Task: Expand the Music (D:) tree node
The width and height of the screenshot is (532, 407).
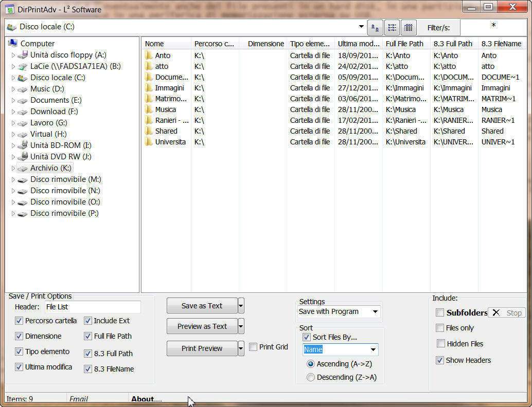Action: (13, 89)
